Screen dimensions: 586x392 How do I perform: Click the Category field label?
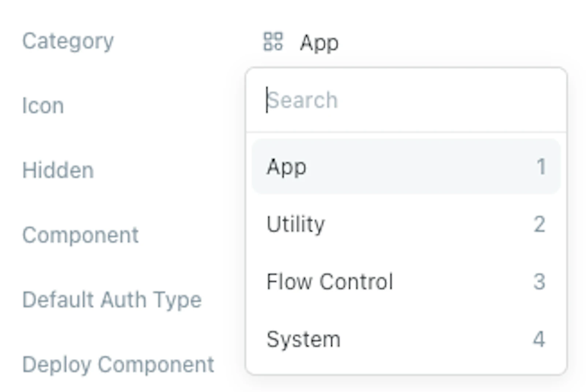(x=68, y=41)
